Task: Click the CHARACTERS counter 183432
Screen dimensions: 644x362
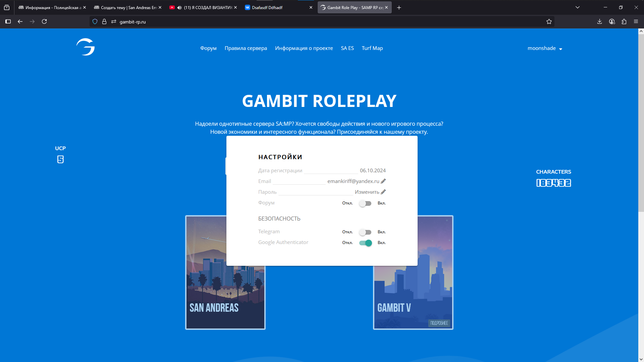Action: pos(553,183)
